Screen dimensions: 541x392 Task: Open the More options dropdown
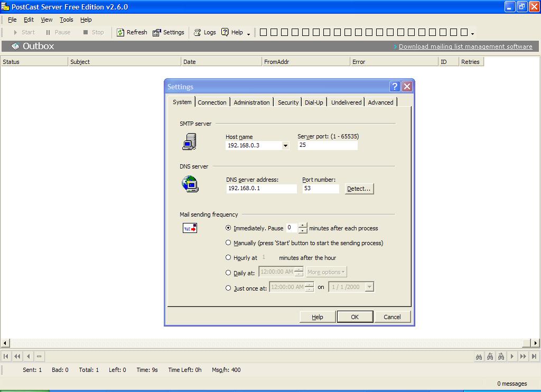point(327,272)
